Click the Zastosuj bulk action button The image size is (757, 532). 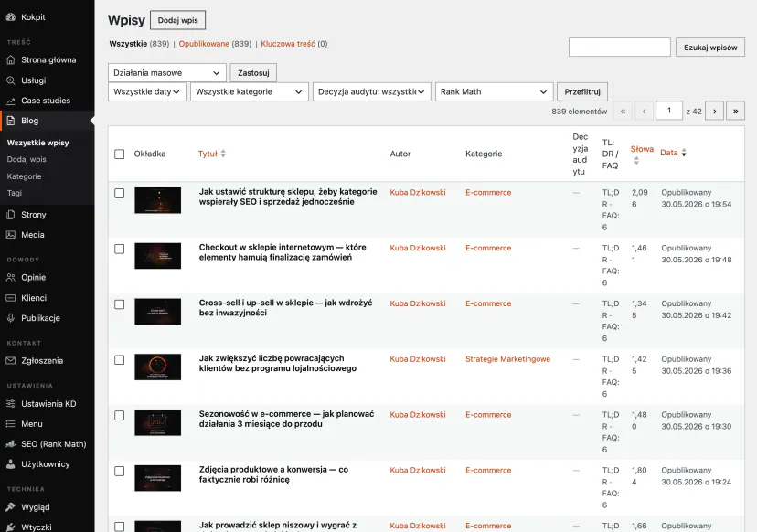(253, 73)
